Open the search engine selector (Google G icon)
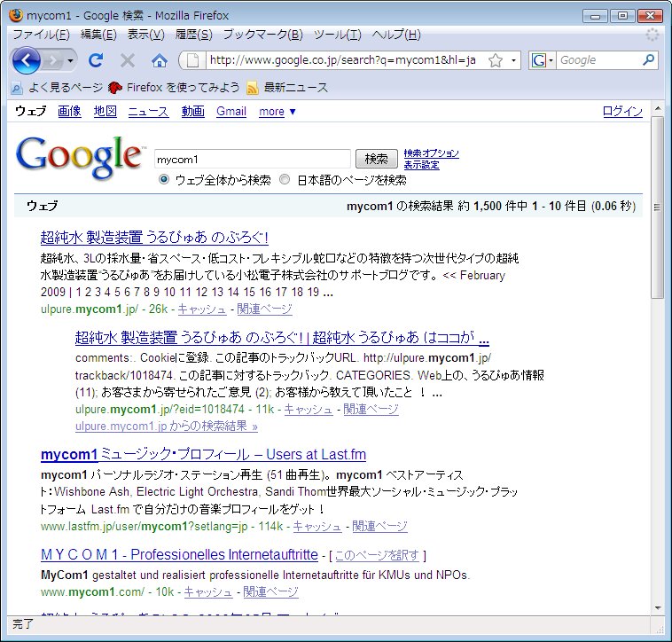 [x=543, y=60]
